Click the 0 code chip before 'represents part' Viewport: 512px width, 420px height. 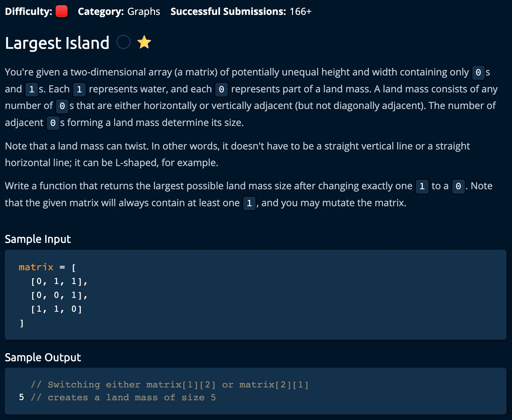(221, 90)
